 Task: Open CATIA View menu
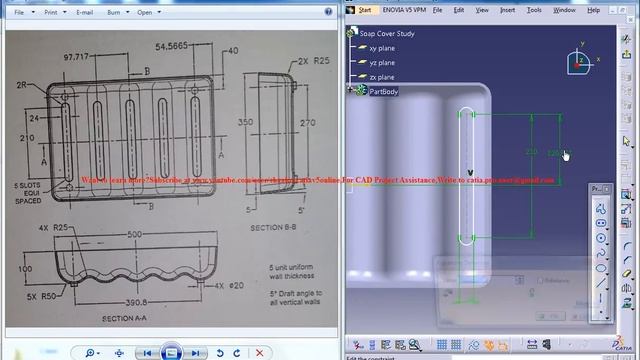[x=482, y=10]
